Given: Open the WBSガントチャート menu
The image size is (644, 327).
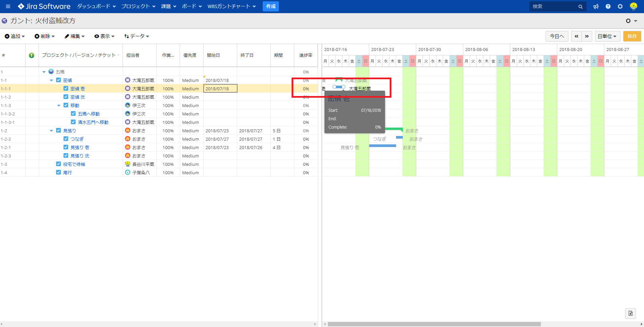Looking at the screenshot, I should pyautogui.click(x=232, y=6).
